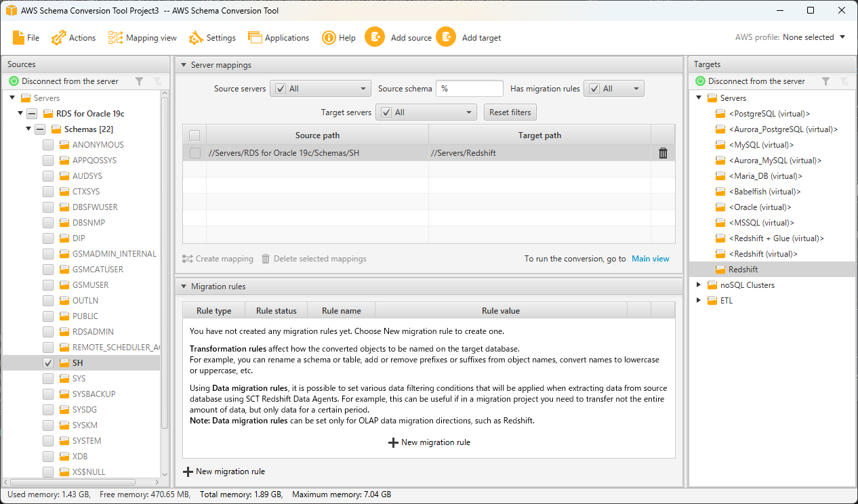Click the Sources panel vertical scrollbar
The width and height of the screenshot is (858, 504).
(x=165, y=264)
